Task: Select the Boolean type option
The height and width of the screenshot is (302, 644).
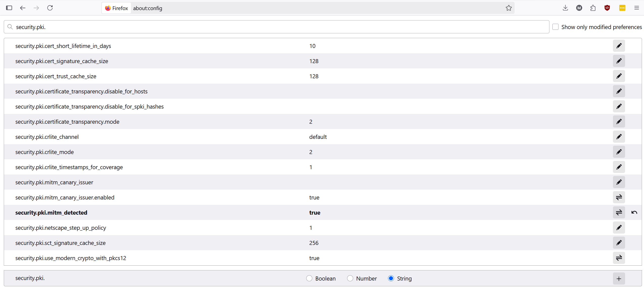Action: 309,278
